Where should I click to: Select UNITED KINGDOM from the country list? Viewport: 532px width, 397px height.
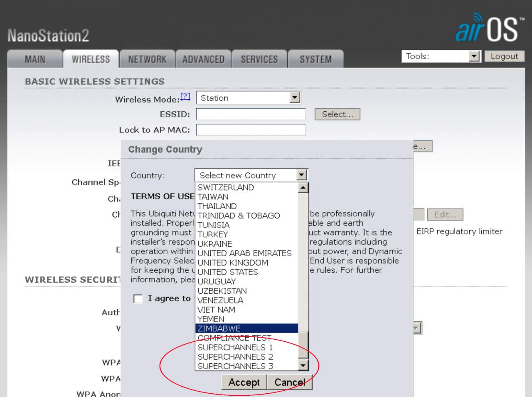(x=247, y=263)
